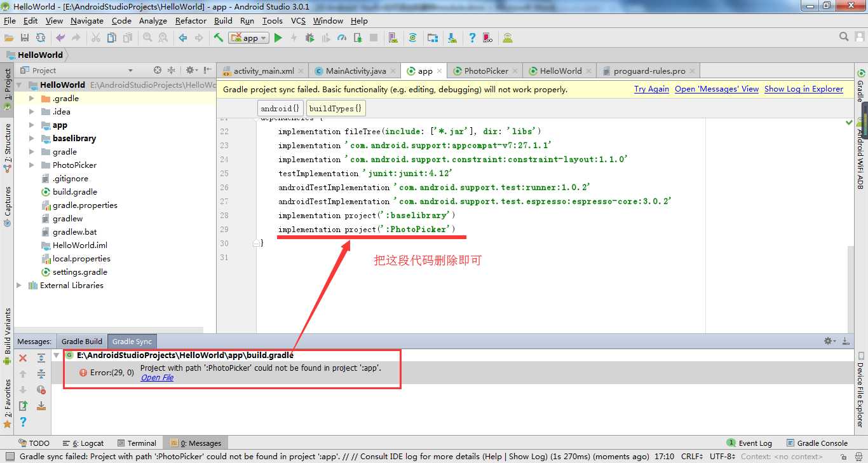Image resolution: width=868 pixels, height=463 pixels.
Task: Click the collapse all messages icon
Action: pos(41,374)
